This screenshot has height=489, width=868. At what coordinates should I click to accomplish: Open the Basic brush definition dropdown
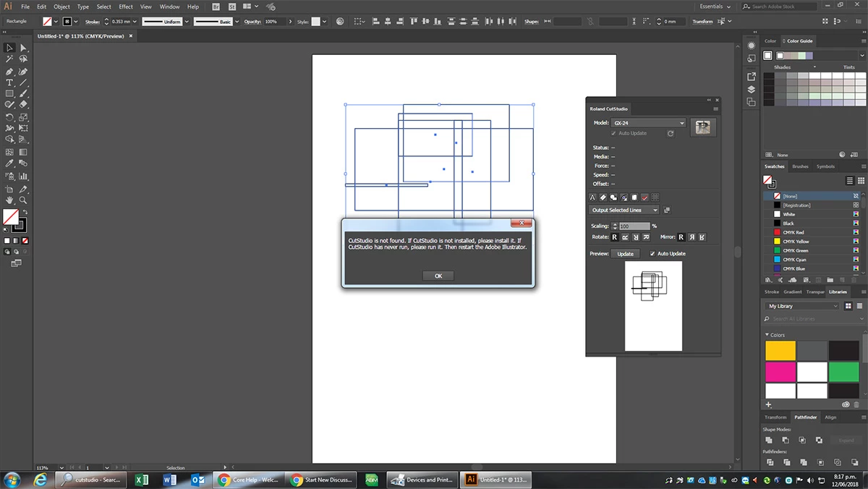coord(237,22)
